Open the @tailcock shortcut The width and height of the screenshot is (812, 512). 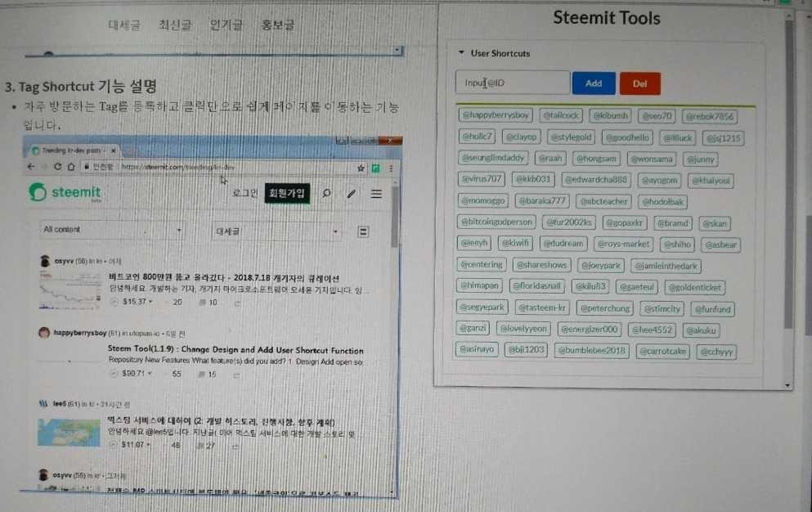(561, 115)
